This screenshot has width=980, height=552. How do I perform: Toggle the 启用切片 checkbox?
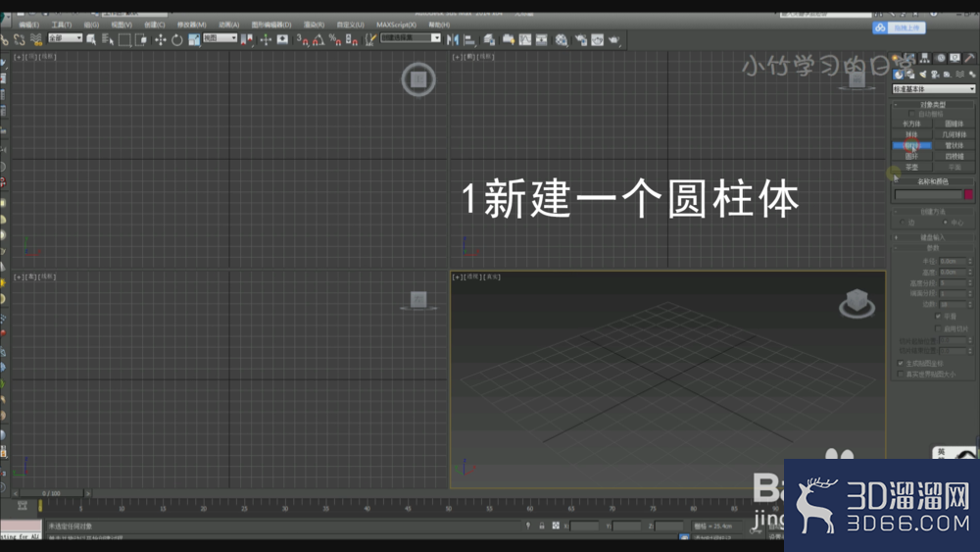click(938, 328)
